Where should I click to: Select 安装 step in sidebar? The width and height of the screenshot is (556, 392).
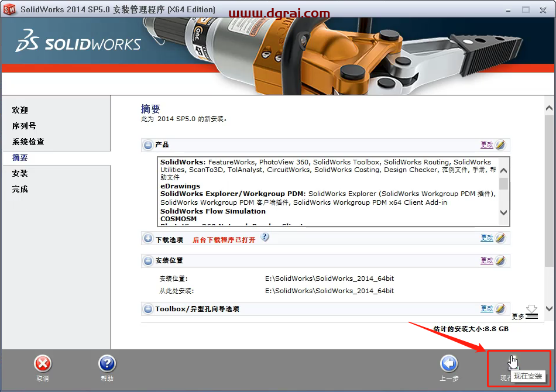(20, 173)
